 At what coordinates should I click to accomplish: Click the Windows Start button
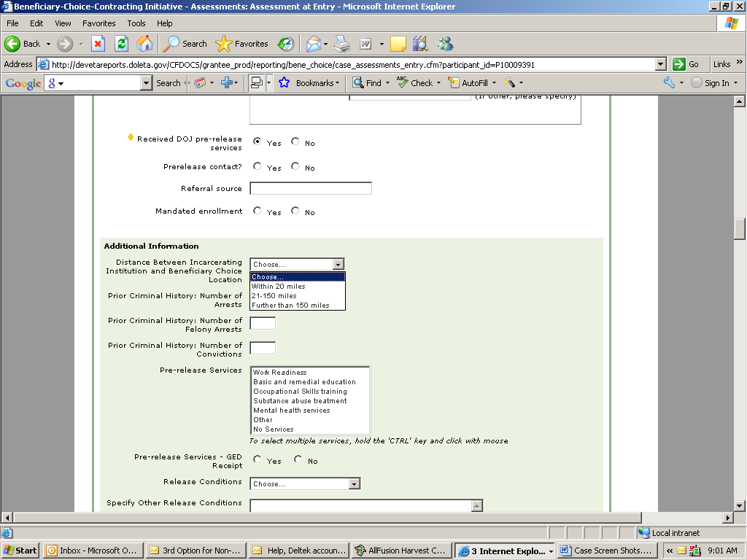20,551
